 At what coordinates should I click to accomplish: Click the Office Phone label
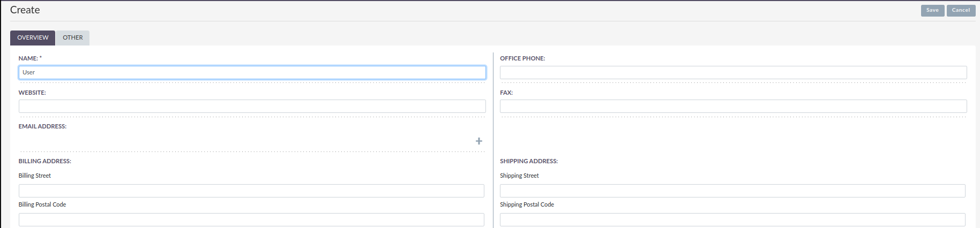(x=522, y=58)
